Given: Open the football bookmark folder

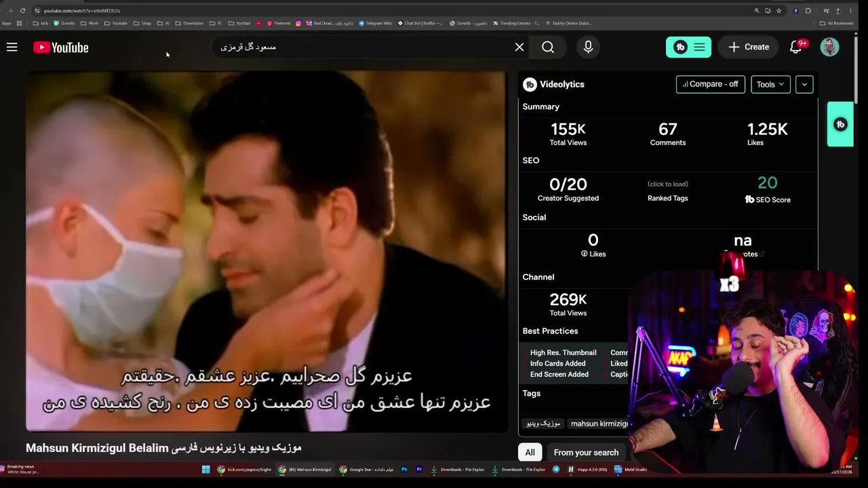Looking at the screenshot, I should click(239, 23).
